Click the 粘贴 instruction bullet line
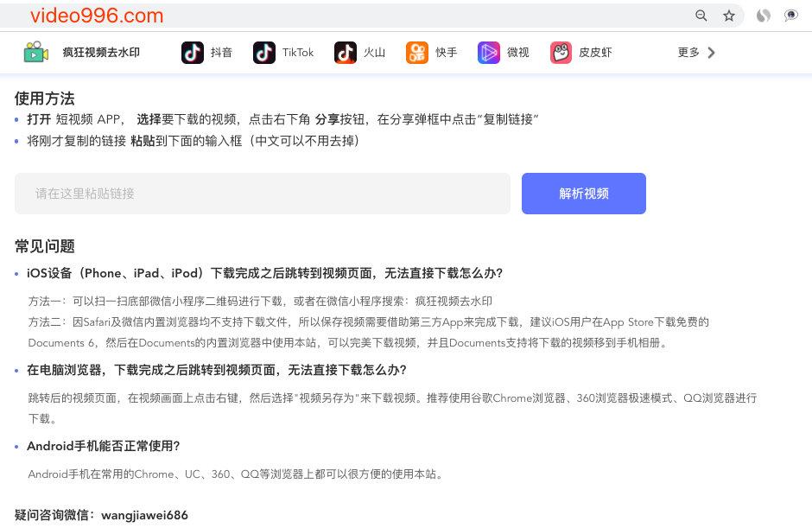Image resolution: width=812 pixels, height=528 pixels. [x=193, y=141]
